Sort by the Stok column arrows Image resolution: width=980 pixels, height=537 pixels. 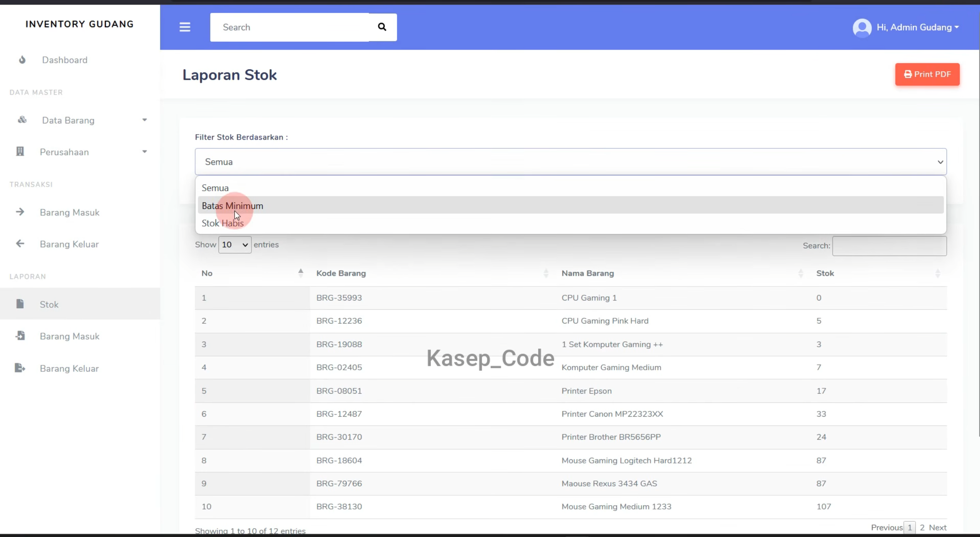tap(938, 273)
